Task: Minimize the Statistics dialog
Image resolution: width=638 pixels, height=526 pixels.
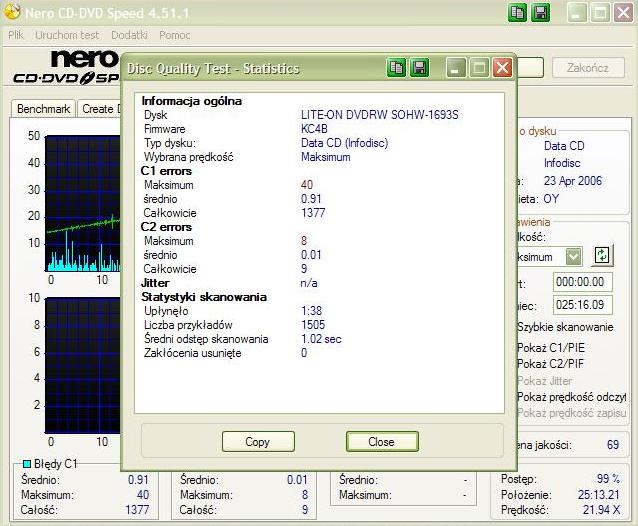Action: tap(456, 68)
